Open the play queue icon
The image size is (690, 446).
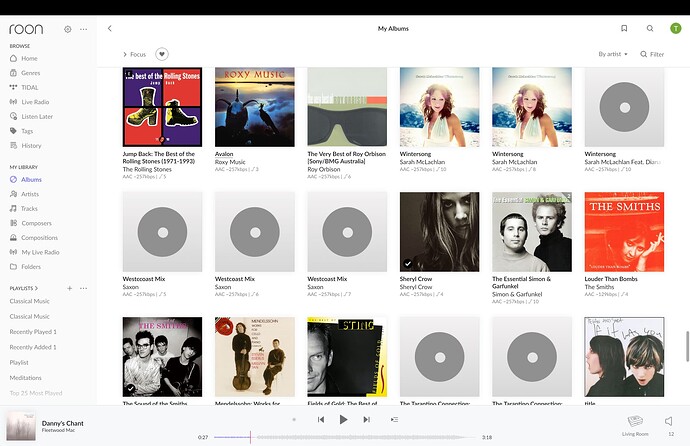394,420
